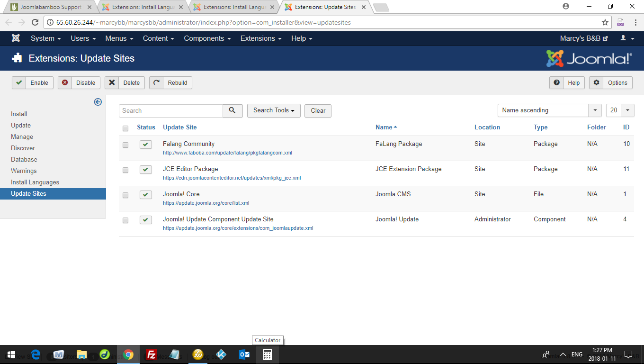The width and height of the screenshot is (644, 364).
Task: Select Discover in the sidebar
Action: point(23,148)
